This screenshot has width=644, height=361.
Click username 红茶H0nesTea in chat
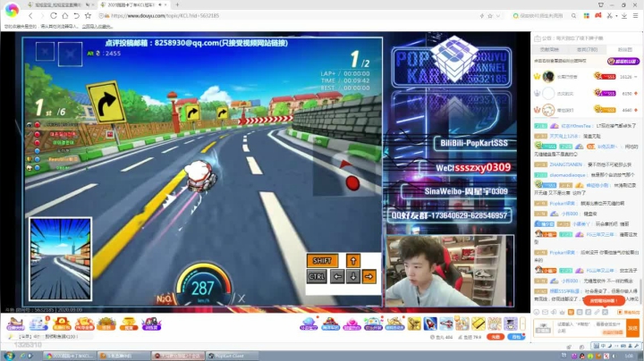(x=575, y=126)
